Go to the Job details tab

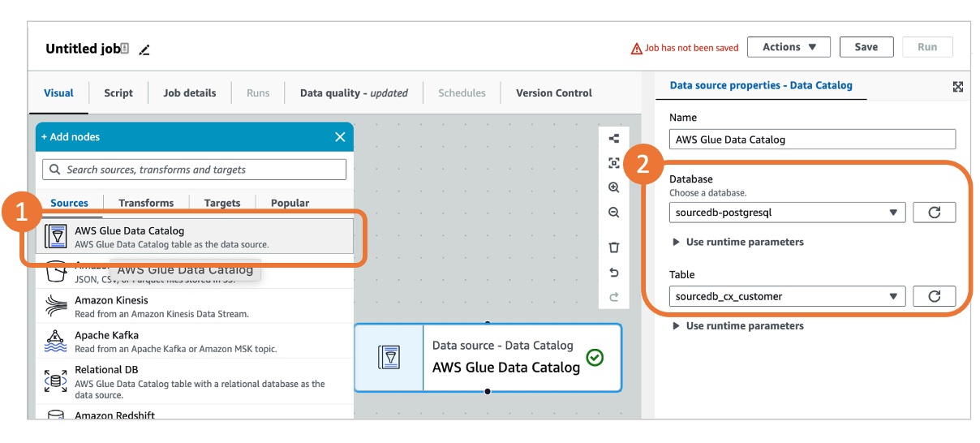coord(190,92)
